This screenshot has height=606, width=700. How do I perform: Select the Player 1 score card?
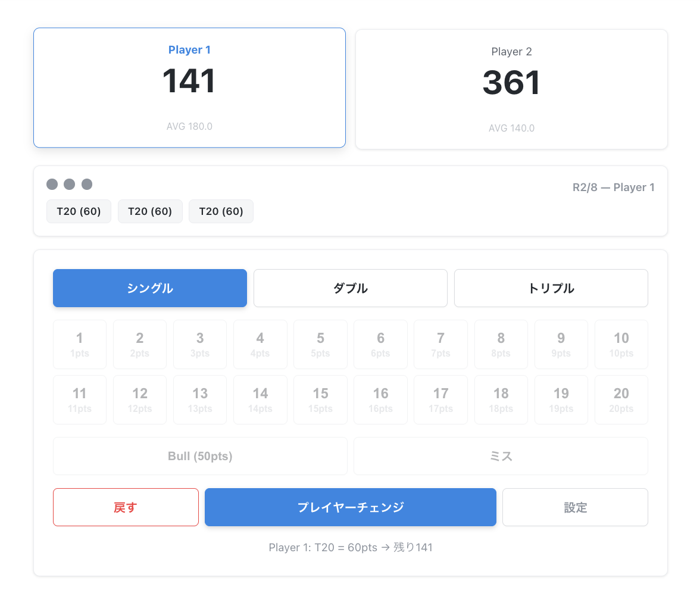[x=189, y=88]
